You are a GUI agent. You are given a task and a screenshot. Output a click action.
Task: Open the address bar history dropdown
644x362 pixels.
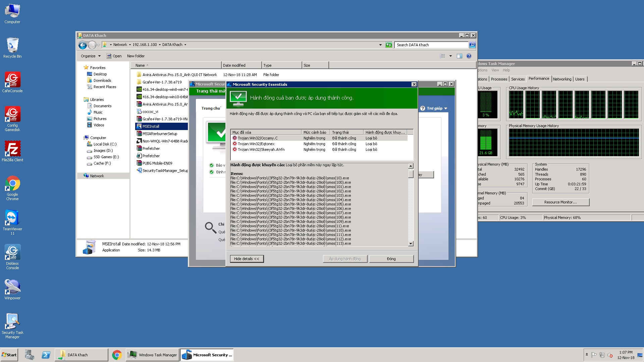point(380,45)
